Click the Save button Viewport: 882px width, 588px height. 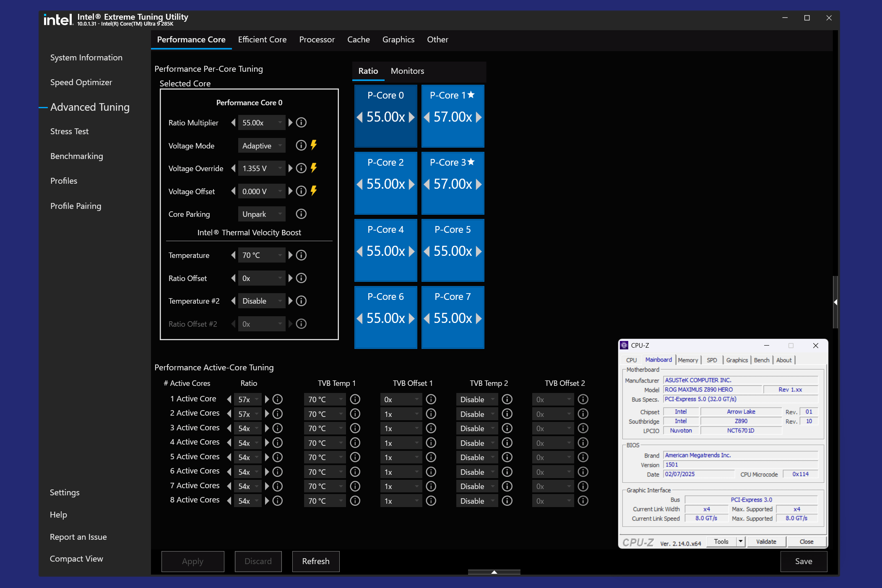[804, 561]
